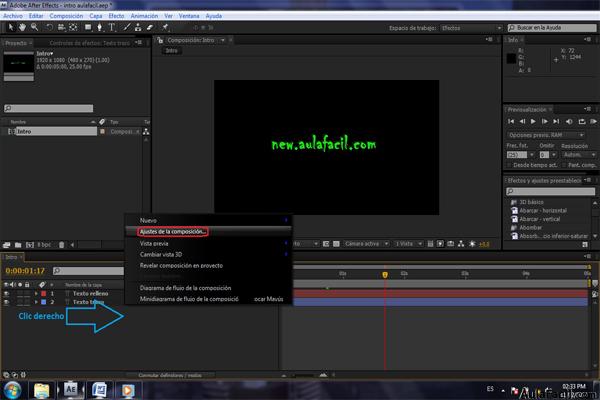Select the Puppet Pin tool

(x=165, y=27)
